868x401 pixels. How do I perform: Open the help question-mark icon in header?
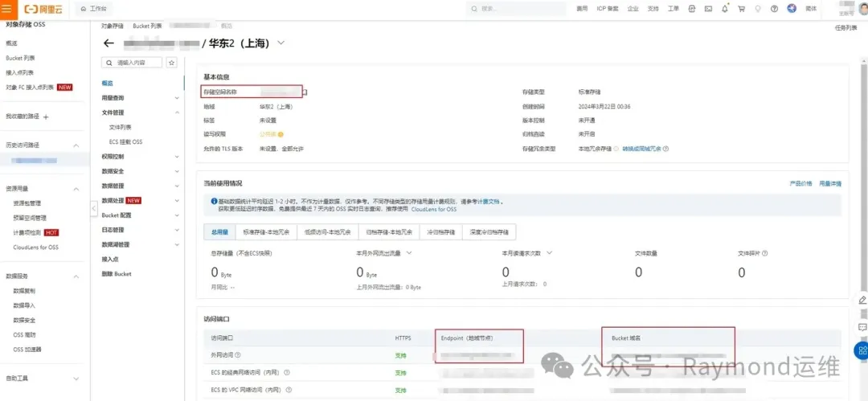775,10
